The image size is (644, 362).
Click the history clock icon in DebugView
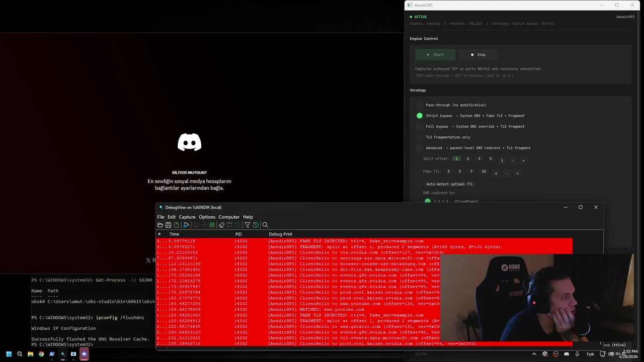[256, 225]
